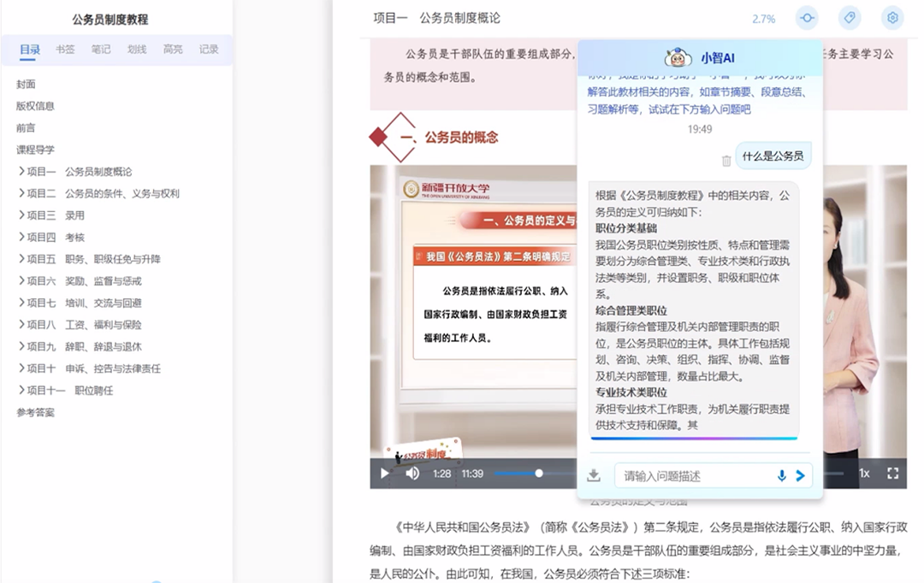The height and width of the screenshot is (583, 924).
Task: Click the video progress bar handle
Action: click(539, 473)
